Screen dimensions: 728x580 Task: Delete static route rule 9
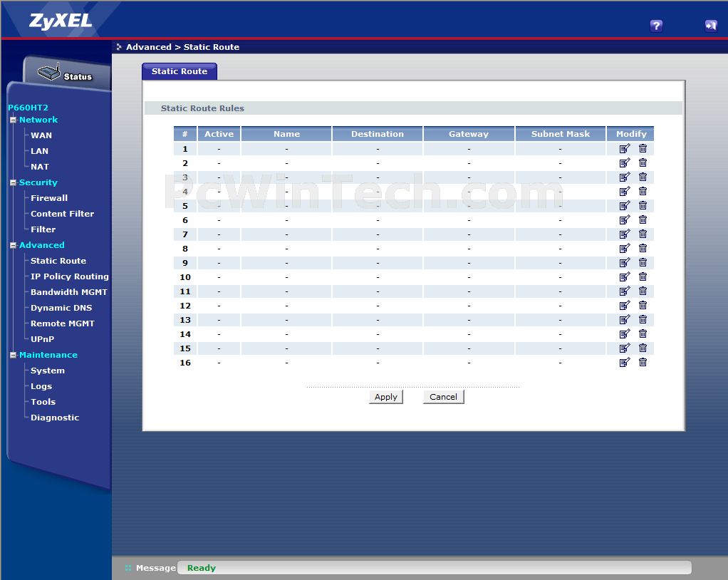(x=643, y=263)
